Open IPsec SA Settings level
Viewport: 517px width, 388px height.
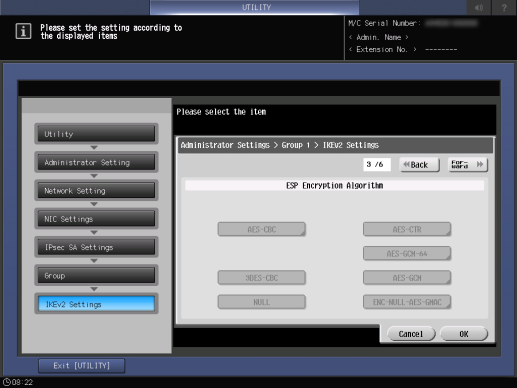click(96, 247)
